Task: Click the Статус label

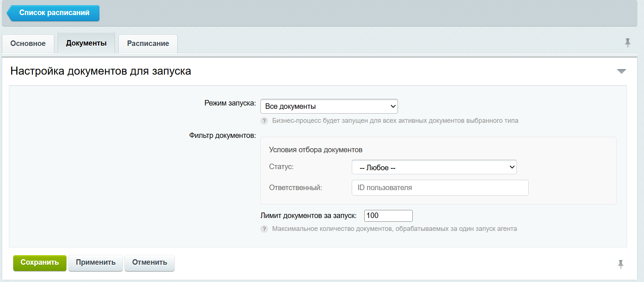Action: tap(281, 167)
